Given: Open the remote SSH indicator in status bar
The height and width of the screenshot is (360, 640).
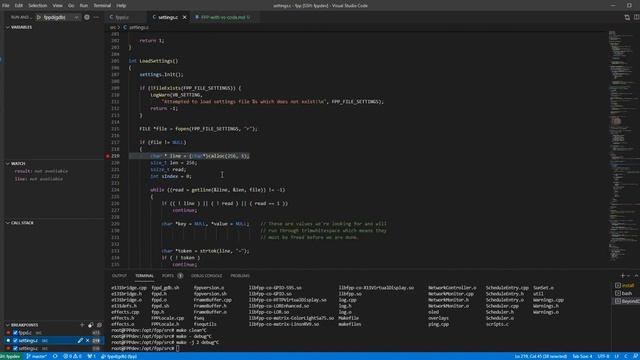Looking at the screenshot, I should point(10,356).
